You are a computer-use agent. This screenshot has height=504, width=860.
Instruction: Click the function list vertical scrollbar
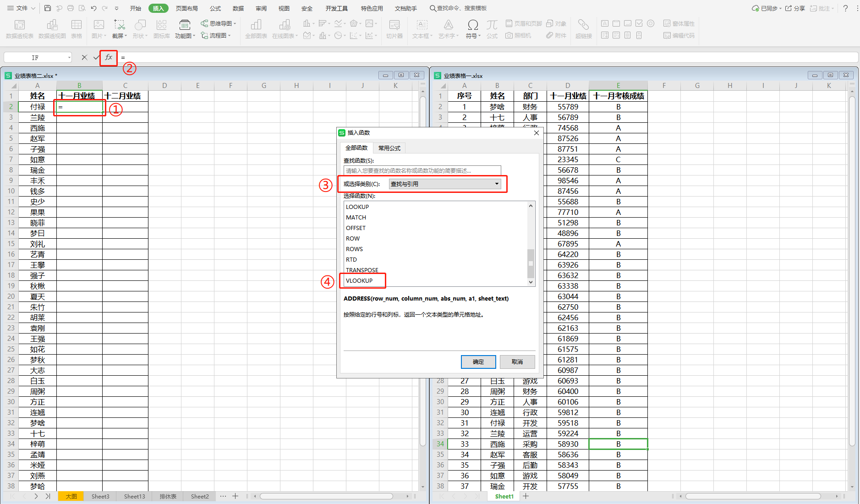point(531,263)
